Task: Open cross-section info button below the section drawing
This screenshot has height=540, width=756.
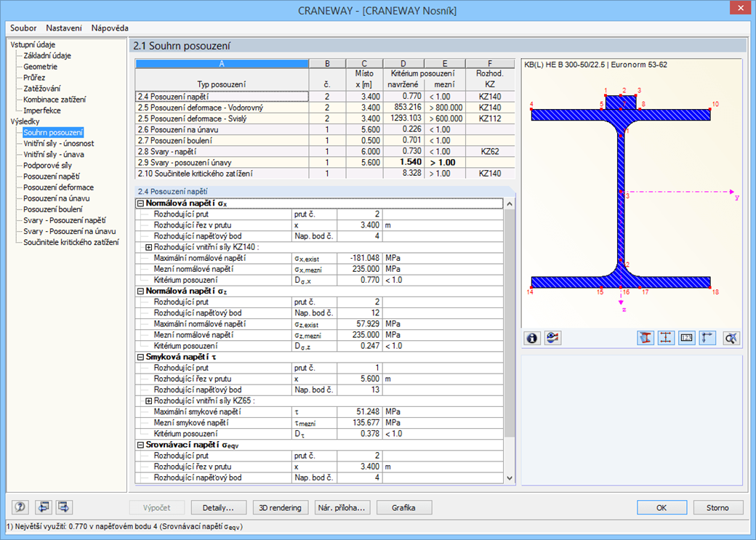Action: coord(532,338)
